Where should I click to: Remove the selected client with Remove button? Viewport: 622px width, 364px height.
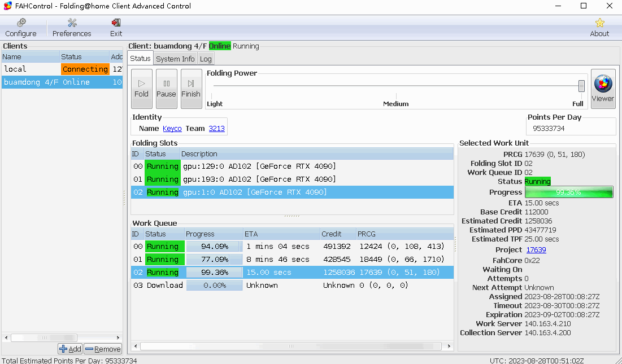tap(103, 349)
